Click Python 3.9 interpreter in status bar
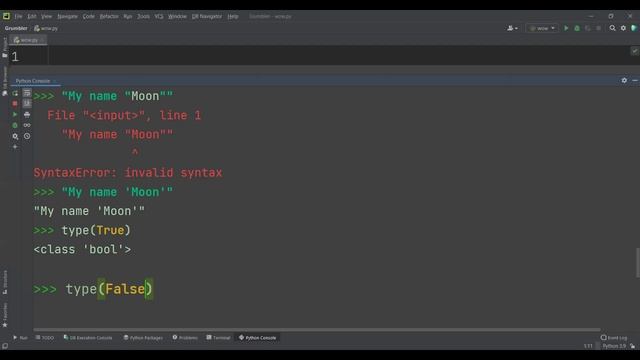The image size is (640, 360). (x=614, y=346)
